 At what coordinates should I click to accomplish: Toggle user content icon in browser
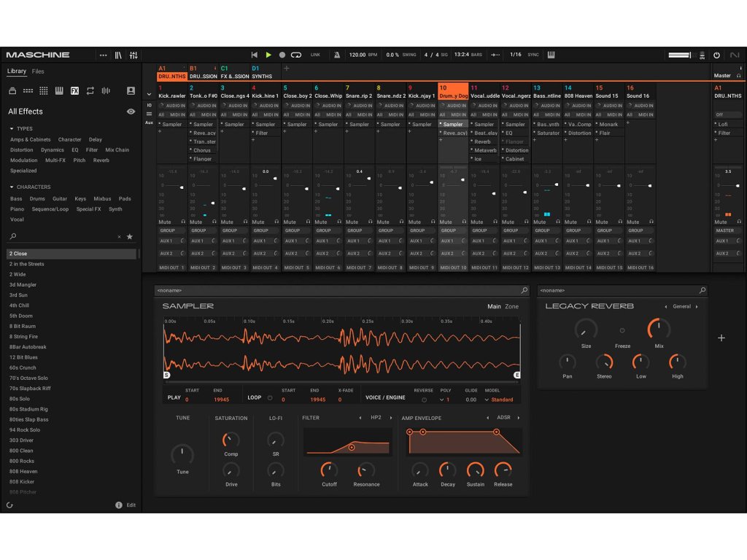click(131, 90)
